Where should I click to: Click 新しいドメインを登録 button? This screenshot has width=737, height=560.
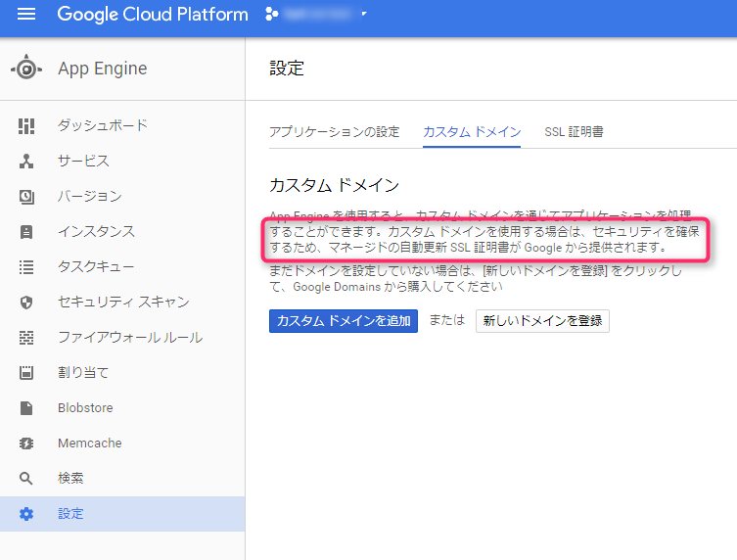point(542,321)
